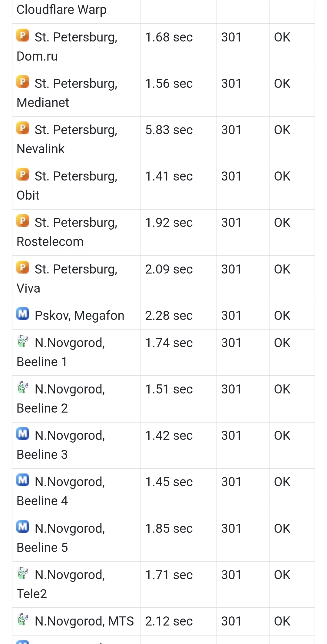The height and width of the screenshot is (644, 327).
Task: Click the Cloudflare Warp location cell
Action: coord(61,10)
